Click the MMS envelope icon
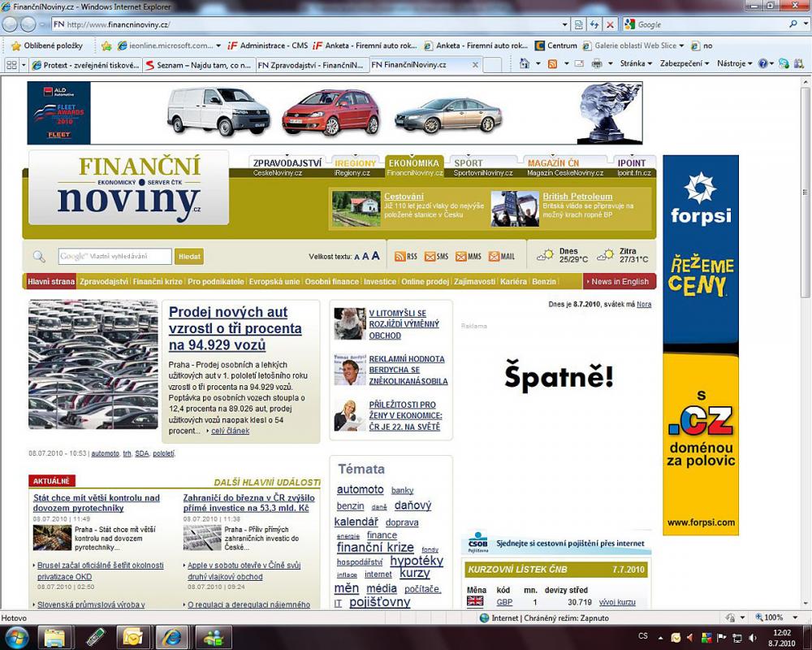Viewport: 812px width, 650px height. click(461, 256)
